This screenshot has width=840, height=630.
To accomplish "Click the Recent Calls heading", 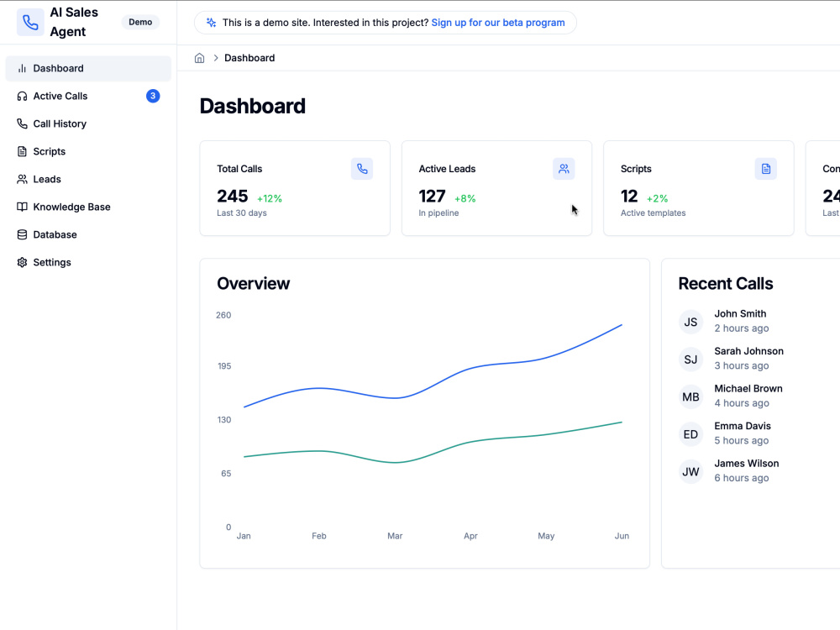I will point(726,283).
